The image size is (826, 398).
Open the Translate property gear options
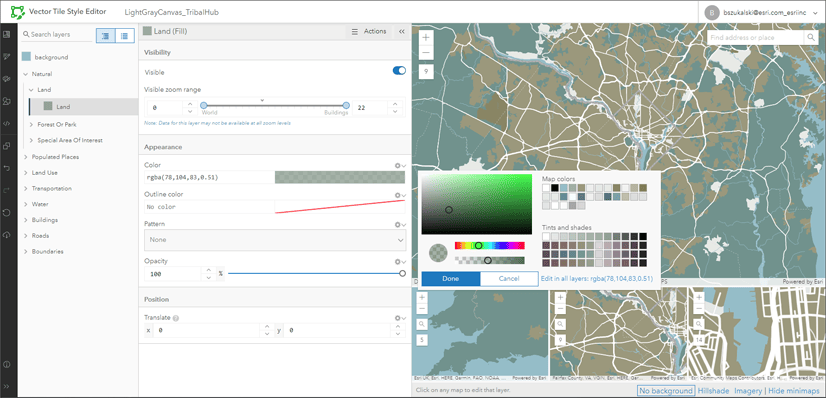[x=400, y=318]
